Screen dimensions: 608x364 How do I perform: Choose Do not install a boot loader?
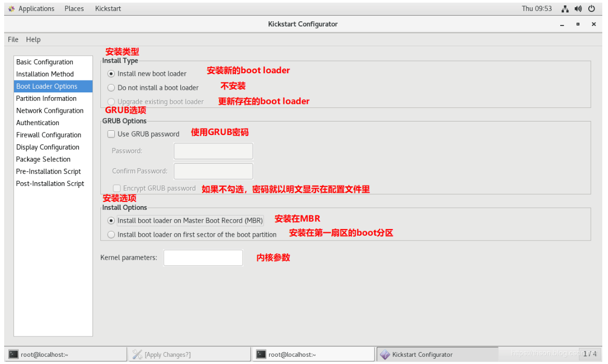pyautogui.click(x=111, y=88)
